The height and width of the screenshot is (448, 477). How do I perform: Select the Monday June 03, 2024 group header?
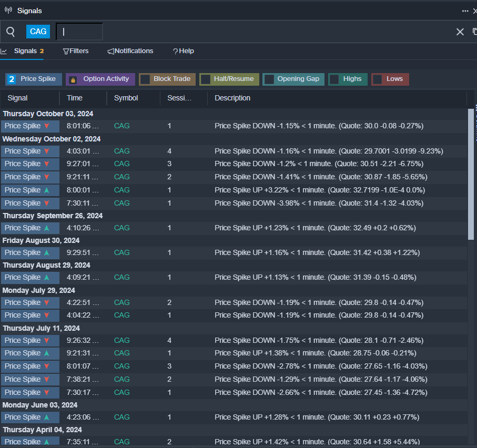click(x=40, y=405)
